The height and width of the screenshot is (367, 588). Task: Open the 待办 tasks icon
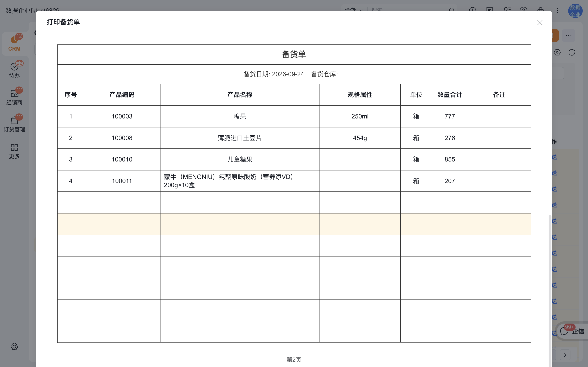[14, 70]
